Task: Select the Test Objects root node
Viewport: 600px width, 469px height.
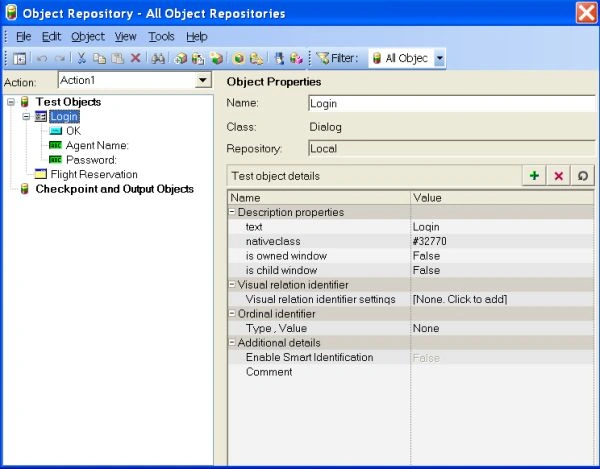Action: pos(68,102)
